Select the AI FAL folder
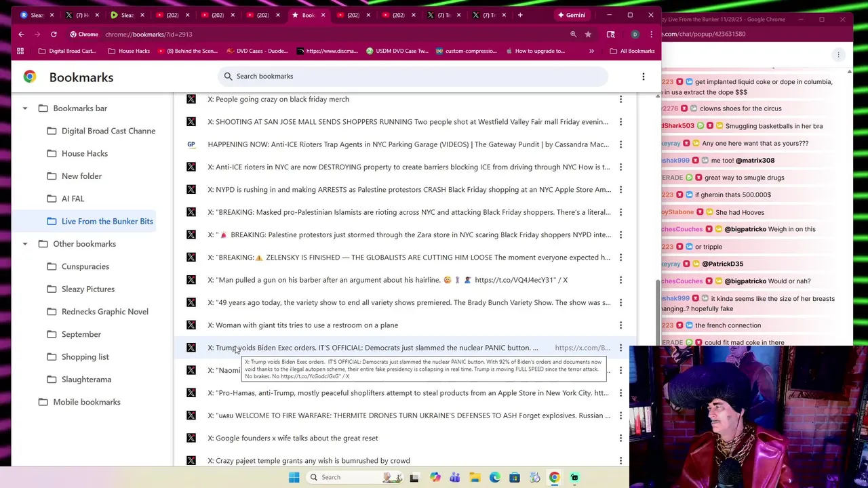 (66, 199)
